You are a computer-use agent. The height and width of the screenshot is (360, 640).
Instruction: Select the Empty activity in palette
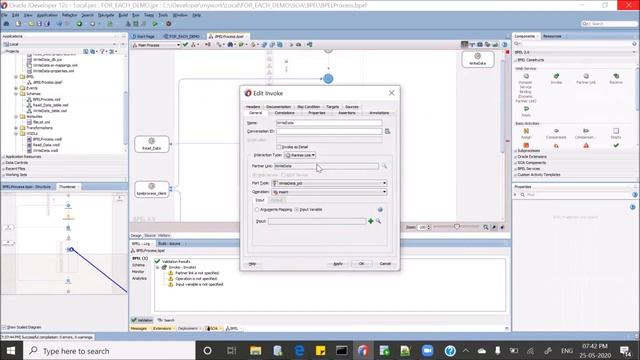616,133
